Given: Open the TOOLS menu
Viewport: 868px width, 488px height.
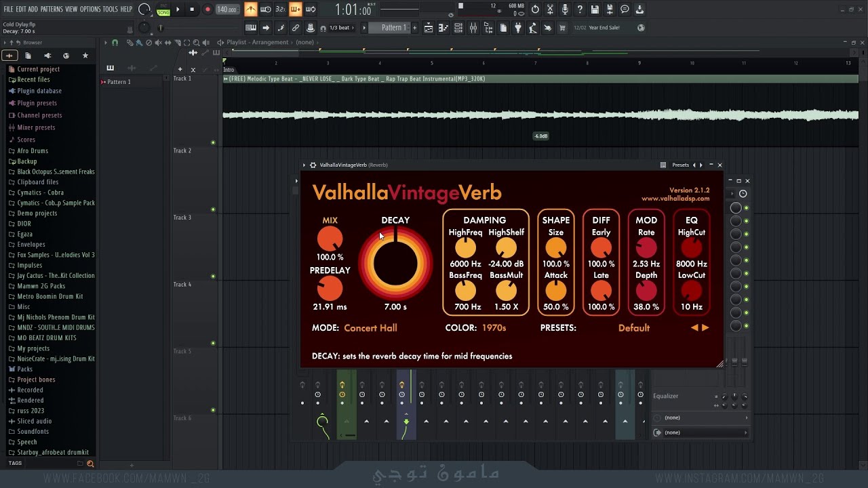Looking at the screenshot, I should 111,9.
